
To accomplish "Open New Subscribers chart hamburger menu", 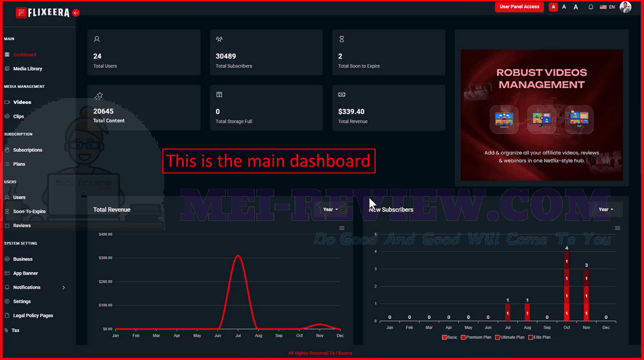I will pyautogui.click(x=617, y=228).
